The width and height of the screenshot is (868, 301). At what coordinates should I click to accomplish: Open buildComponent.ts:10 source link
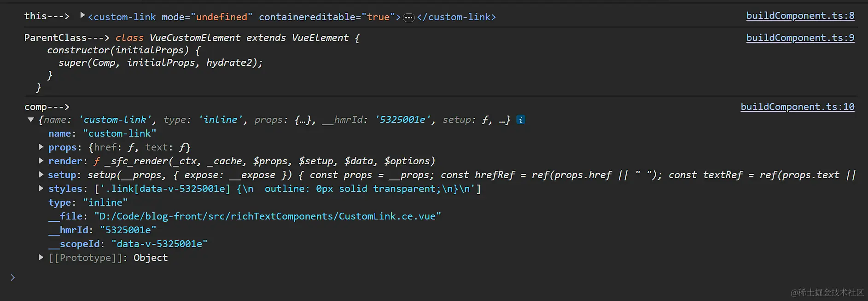click(797, 107)
